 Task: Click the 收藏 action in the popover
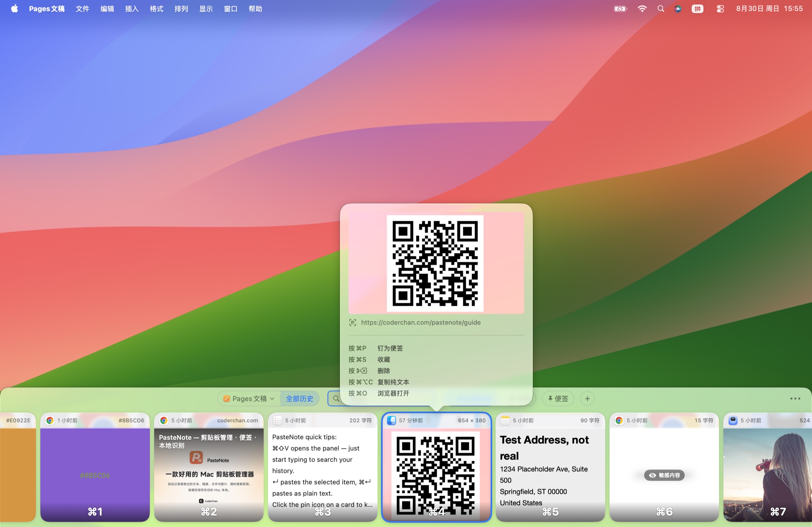coord(383,360)
